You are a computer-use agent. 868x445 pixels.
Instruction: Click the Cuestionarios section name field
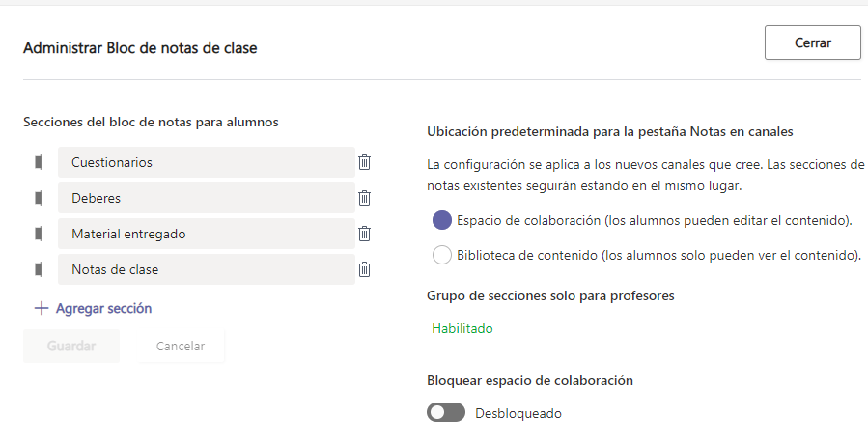(x=206, y=162)
